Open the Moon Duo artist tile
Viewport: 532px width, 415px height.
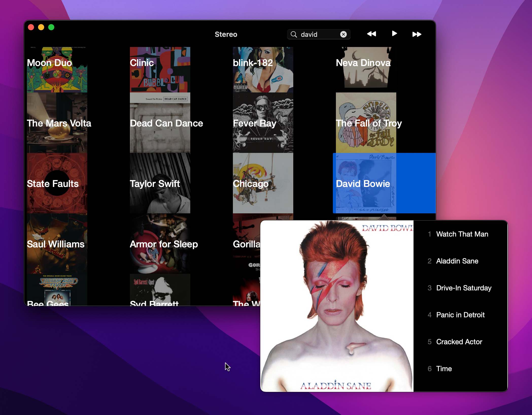click(57, 70)
